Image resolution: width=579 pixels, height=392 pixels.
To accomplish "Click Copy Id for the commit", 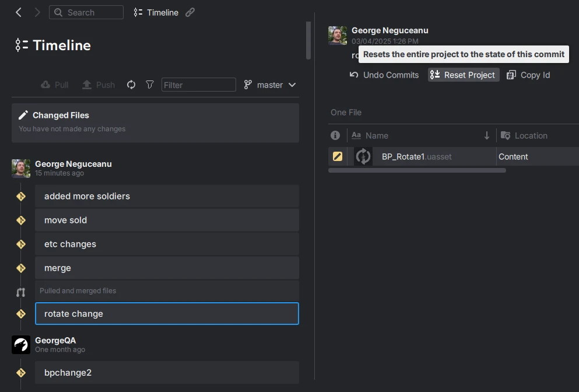I will tap(528, 75).
